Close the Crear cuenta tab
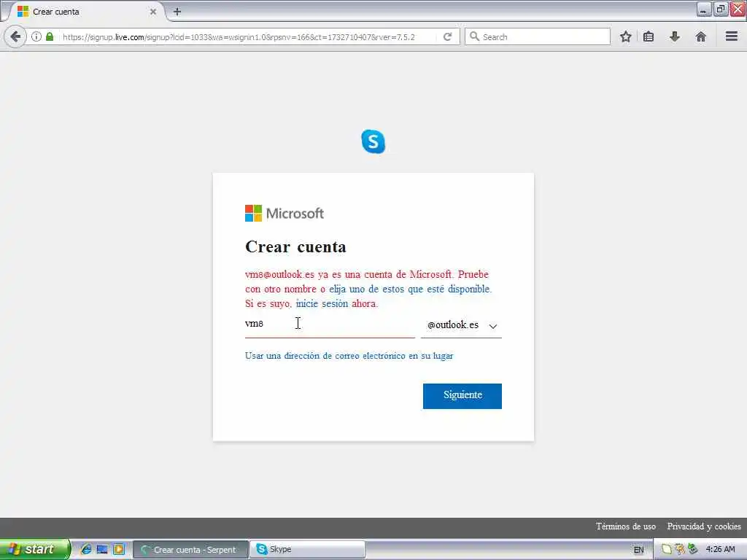Screen dimensions: 747x560 tap(153, 12)
